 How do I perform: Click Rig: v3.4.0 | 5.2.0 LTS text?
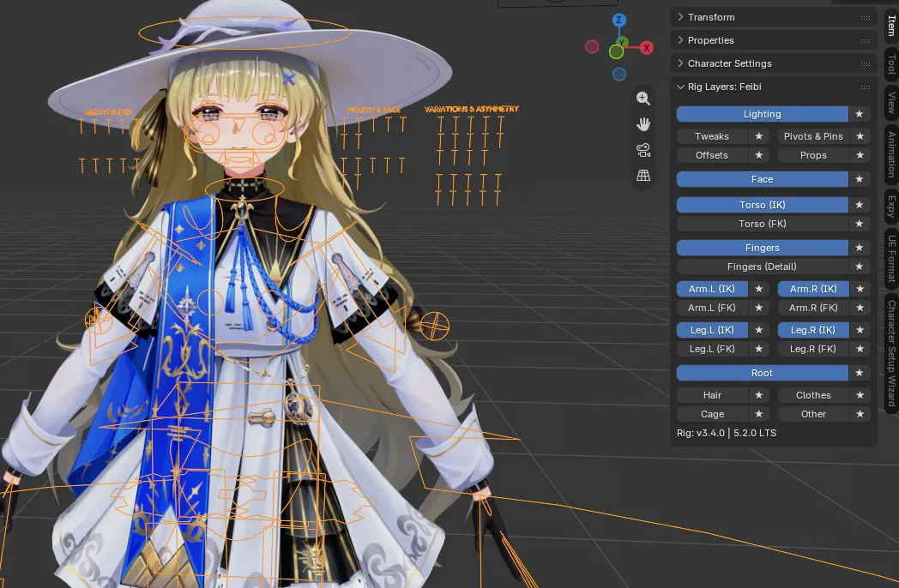coord(726,433)
